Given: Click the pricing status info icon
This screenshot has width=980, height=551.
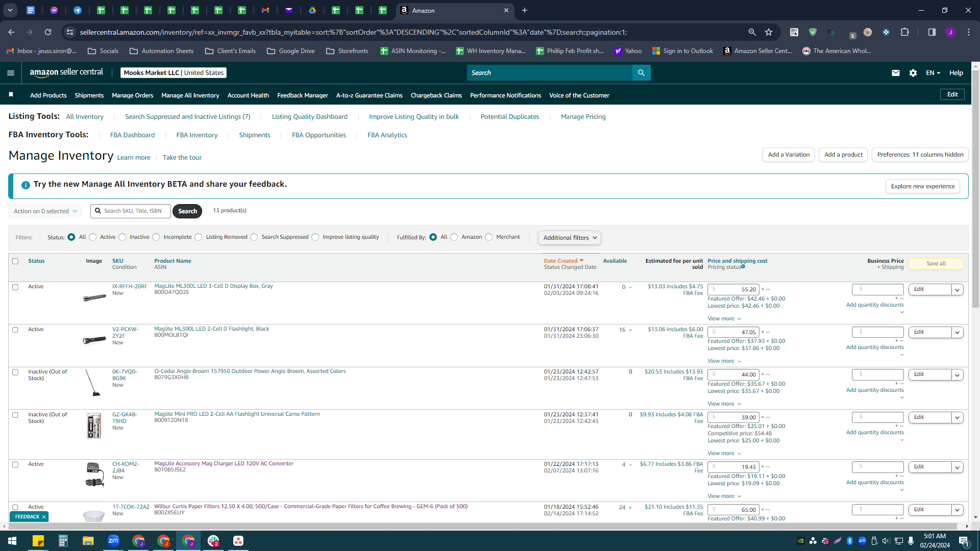Looking at the screenshot, I should [743, 266].
